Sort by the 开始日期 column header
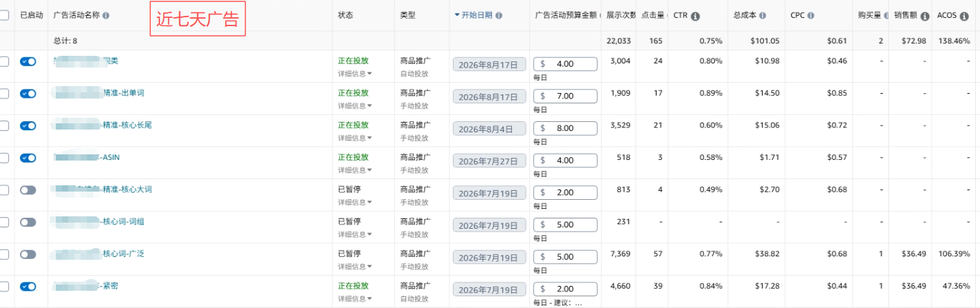Viewport: 980px width, 308px height. point(473,15)
